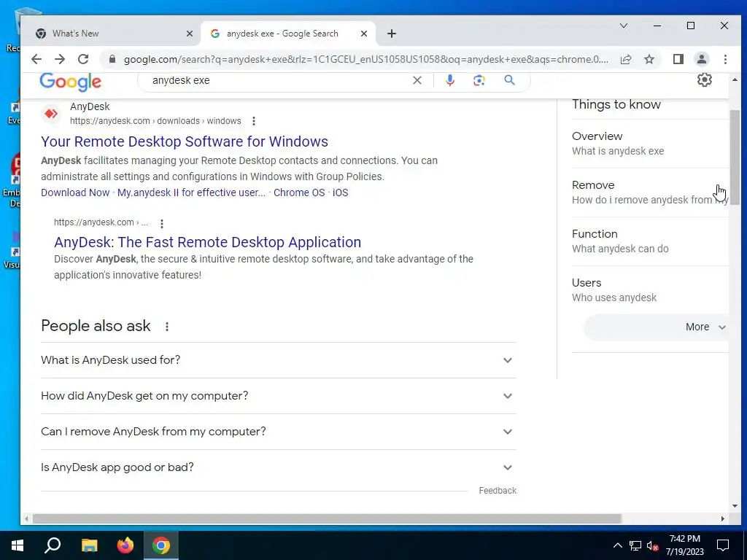Screen dimensions: 747x560
Task: Switch to the What's New tab
Action: click(x=112, y=34)
